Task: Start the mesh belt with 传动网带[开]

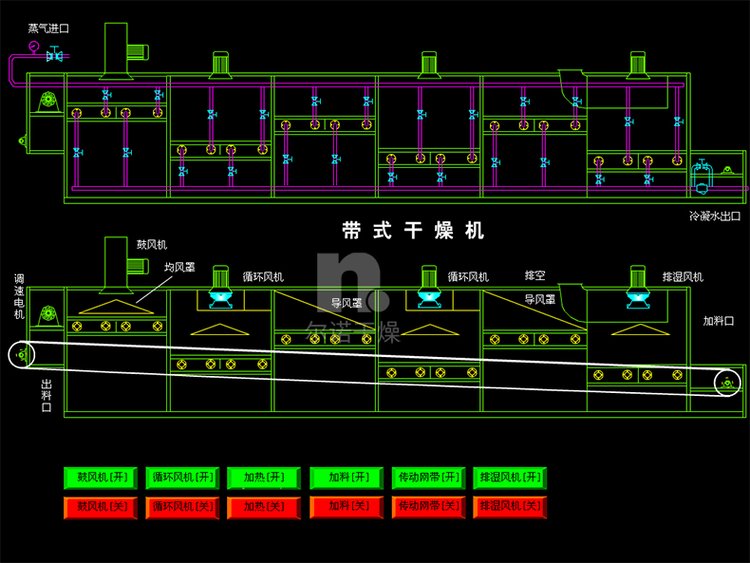Action: click(x=428, y=477)
